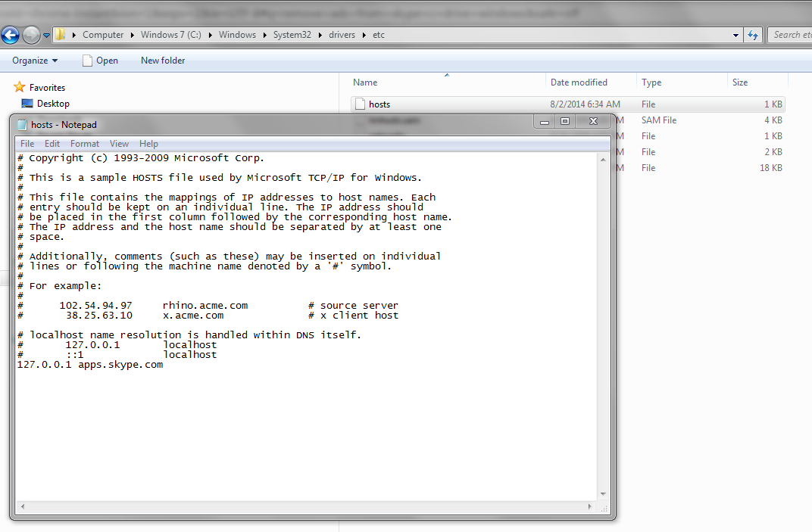Open the recent pages dropdown arrow
The width and height of the screenshot is (812, 532).
[46, 36]
